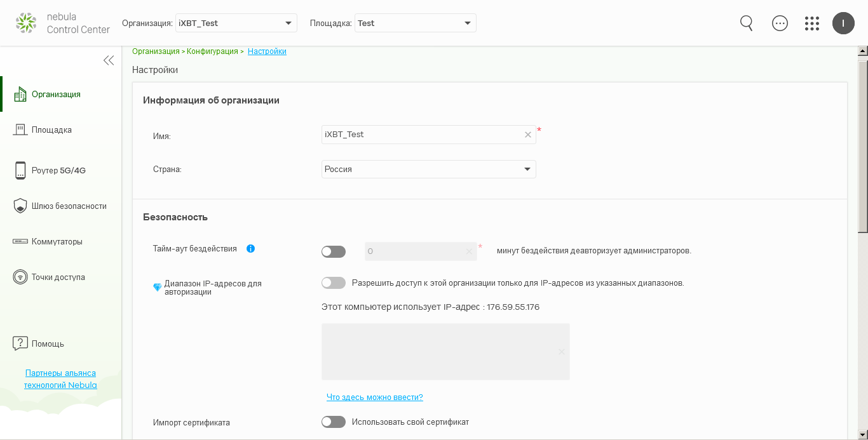868x440 pixels.
Task: Click the vertical page scrollbar
Action: 863,147
